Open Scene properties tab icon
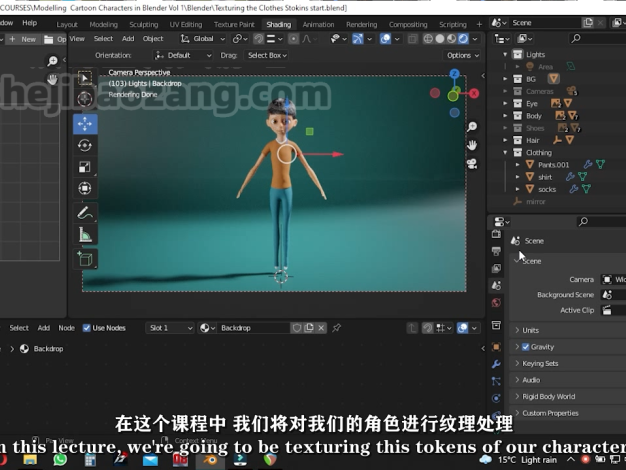 pyautogui.click(x=496, y=286)
